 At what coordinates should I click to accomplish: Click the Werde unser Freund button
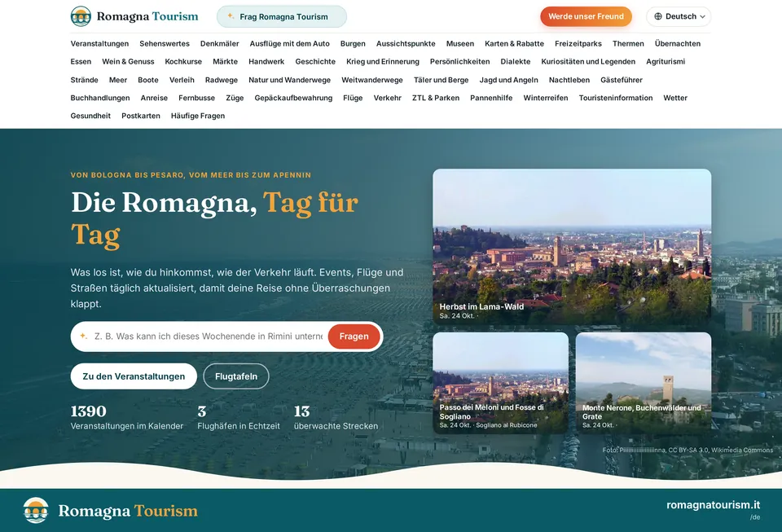pyautogui.click(x=586, y=16)
